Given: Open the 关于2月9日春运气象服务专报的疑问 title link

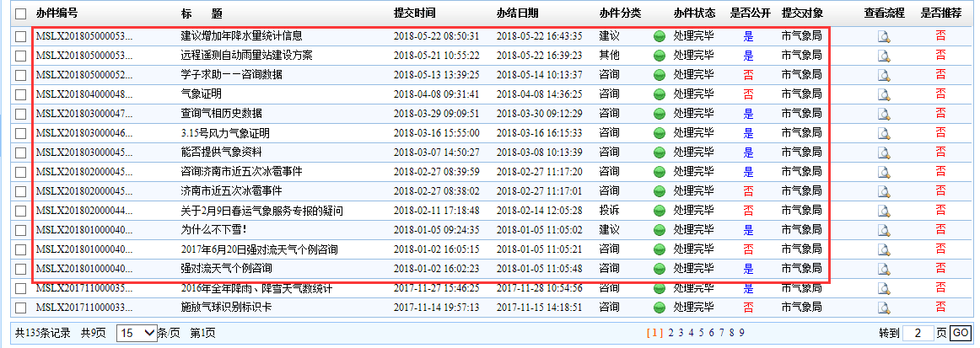Looking at the screenshot, I should pos(261,211).
